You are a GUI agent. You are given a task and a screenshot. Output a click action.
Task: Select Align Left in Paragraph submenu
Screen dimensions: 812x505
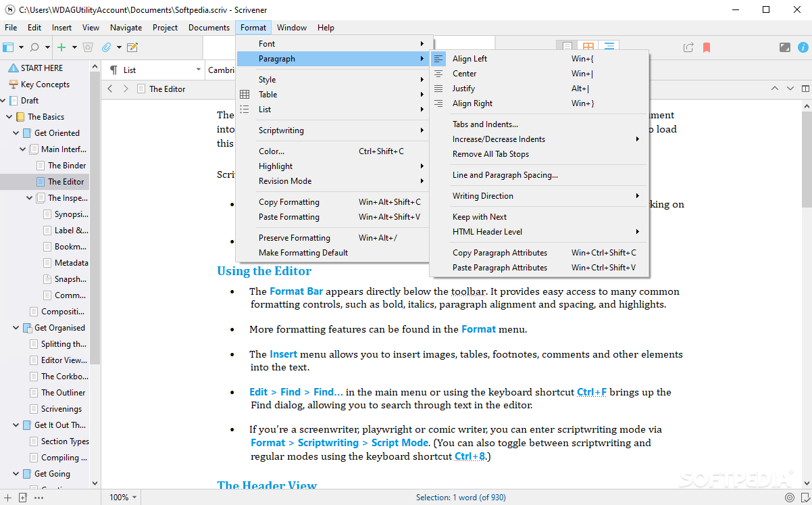(539, 59)
